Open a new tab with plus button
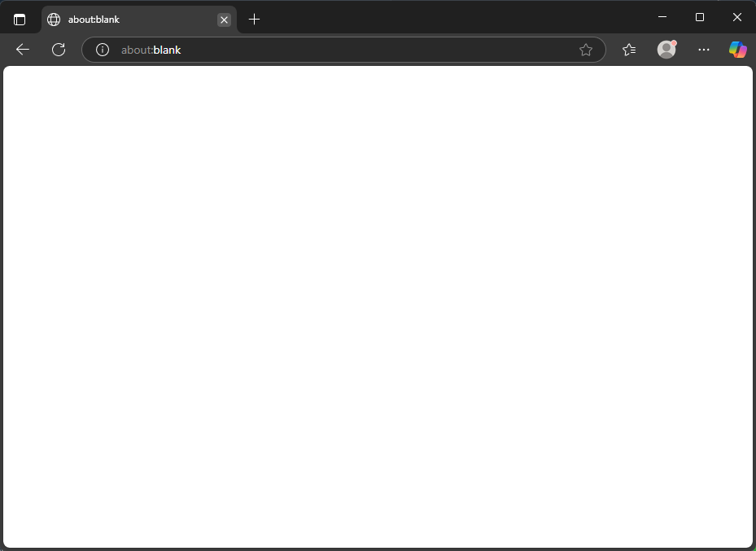The image size is (756, 551). [x=254, y=20]
